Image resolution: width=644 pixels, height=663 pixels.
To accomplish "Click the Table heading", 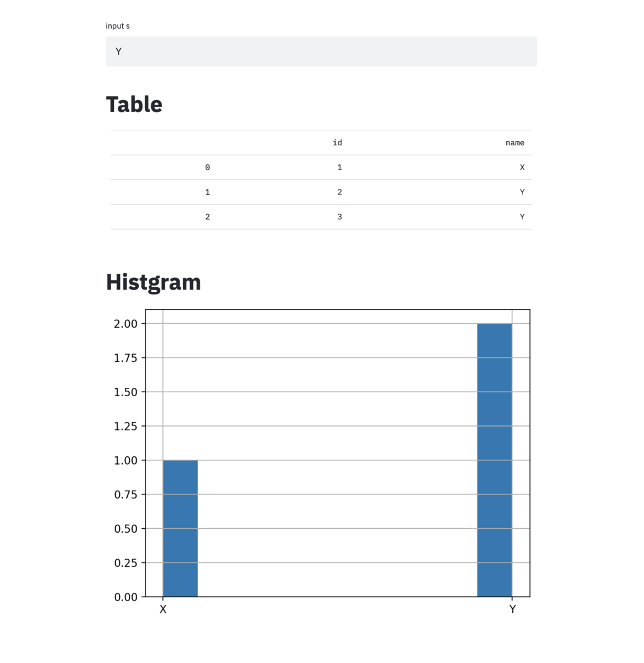I will pos(134,104).
